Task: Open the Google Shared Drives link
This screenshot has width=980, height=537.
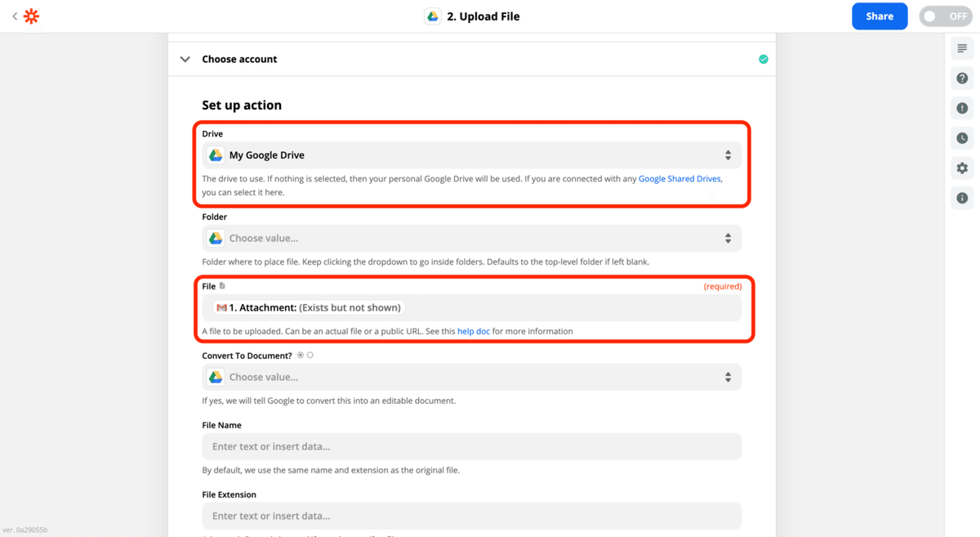Action: tap(679, 178)
